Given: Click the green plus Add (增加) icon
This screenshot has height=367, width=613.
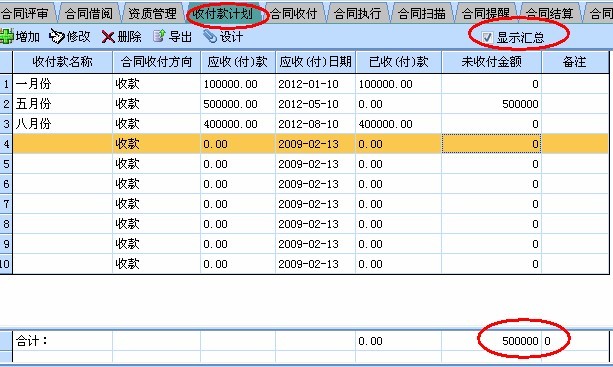Looking at the screenshot, I should (7, 36).
